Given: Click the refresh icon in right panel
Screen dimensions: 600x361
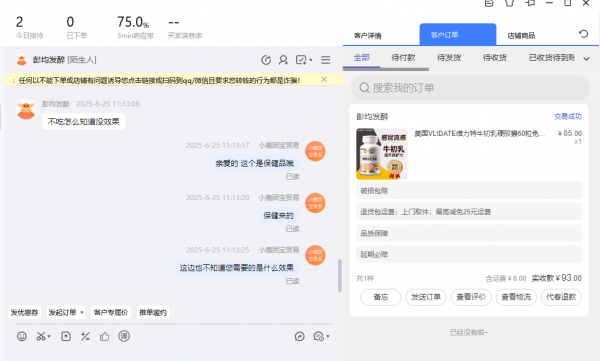Looking at the screenshot, I should pyautogui.click(x=584, y=34).
